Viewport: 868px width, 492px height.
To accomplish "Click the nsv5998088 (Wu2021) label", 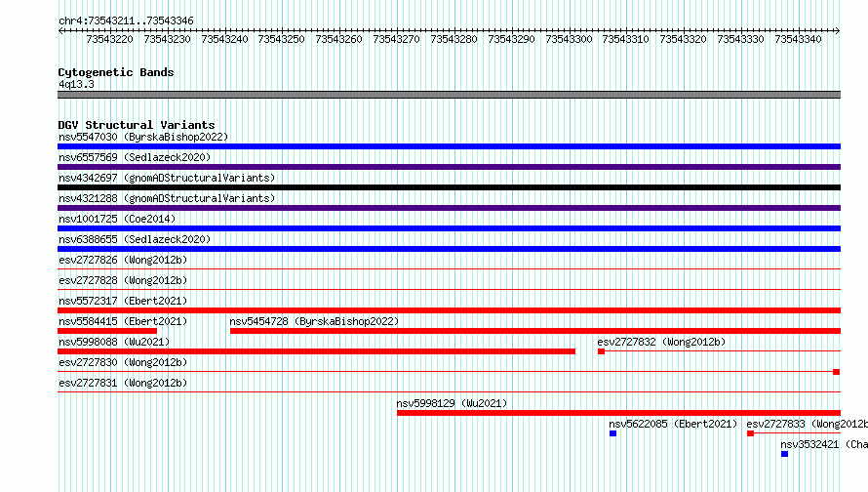I will (x=114, y=342).
